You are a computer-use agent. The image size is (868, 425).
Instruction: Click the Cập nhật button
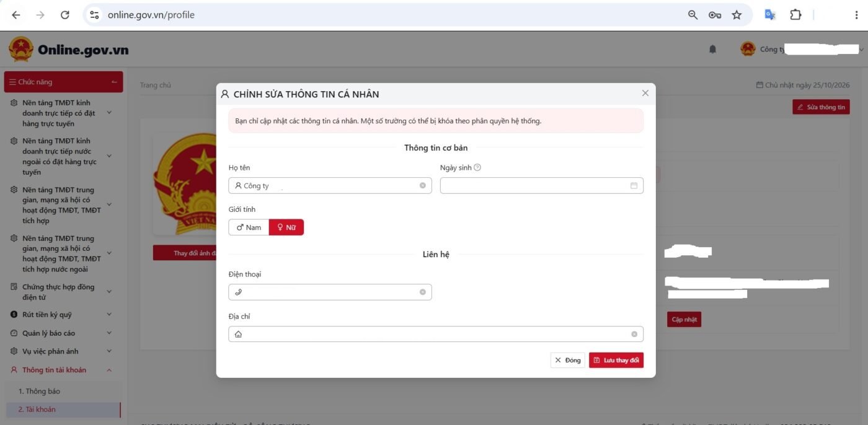(x=684, y=320)
